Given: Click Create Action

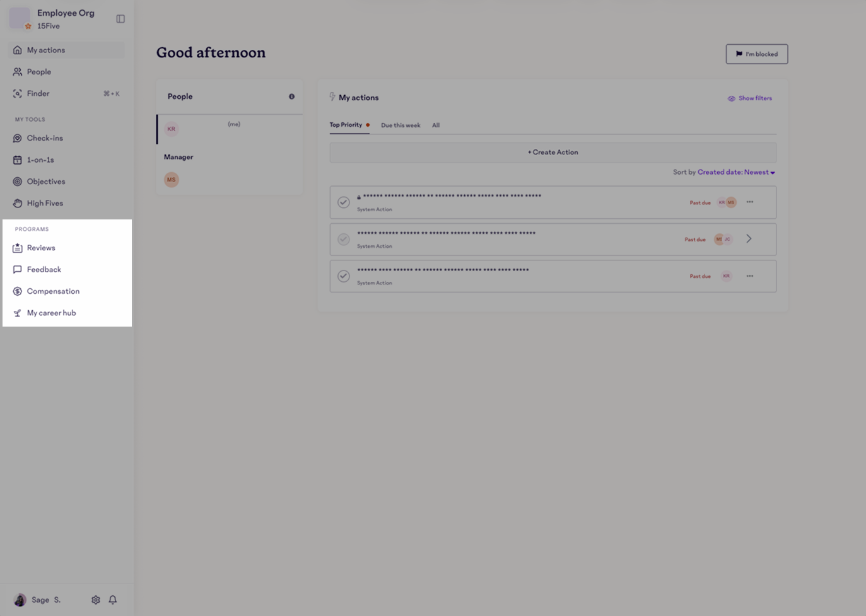Looking at the screenshot, I should (x=553, y=152).
